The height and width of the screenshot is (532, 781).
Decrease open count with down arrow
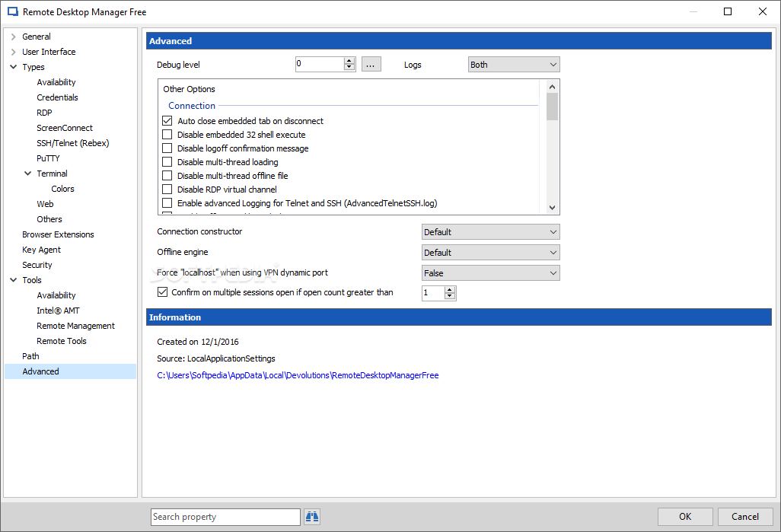point(450,296)
